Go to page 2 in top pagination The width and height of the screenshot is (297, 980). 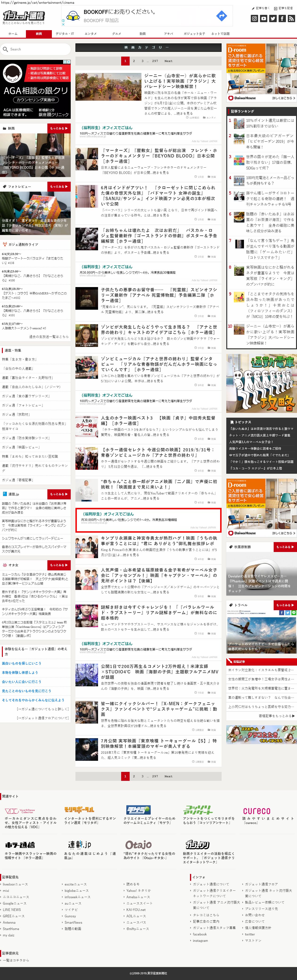coord(134,61)
